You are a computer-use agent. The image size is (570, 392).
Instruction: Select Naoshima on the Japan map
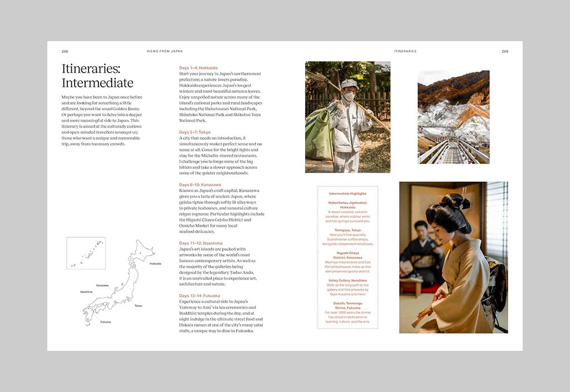click(x=86, y=292)
